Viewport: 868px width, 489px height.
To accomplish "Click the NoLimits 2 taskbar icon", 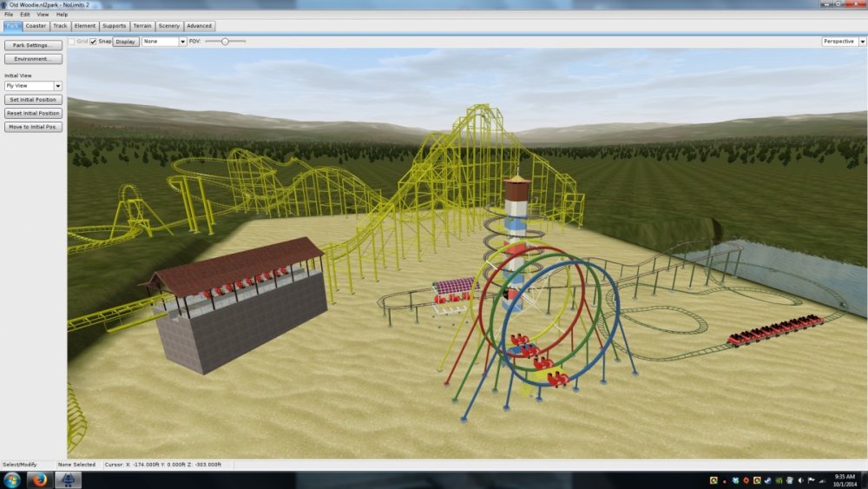I will point(68,480).
